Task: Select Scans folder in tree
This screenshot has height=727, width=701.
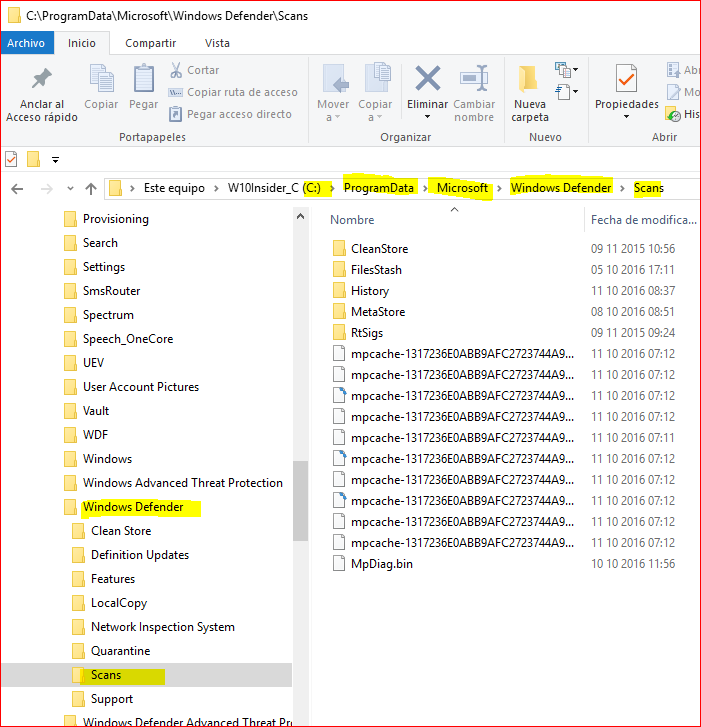Action: (x=106, y=675)
